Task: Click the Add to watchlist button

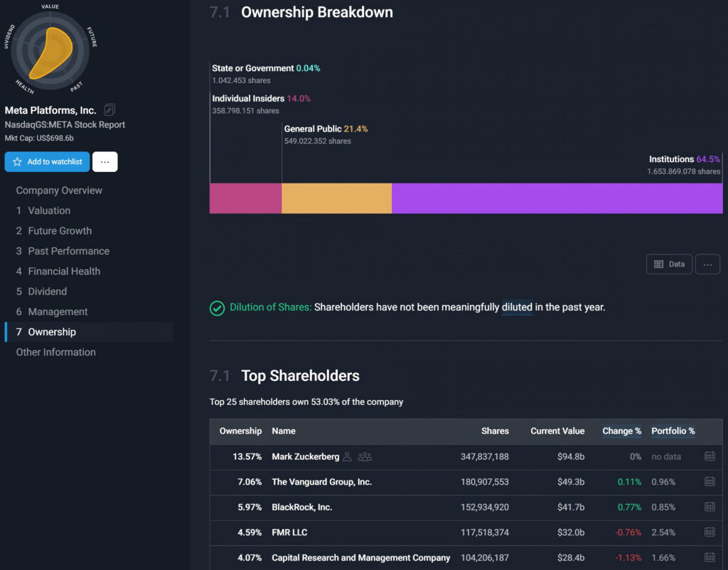Action: click(x=47, y=161)
